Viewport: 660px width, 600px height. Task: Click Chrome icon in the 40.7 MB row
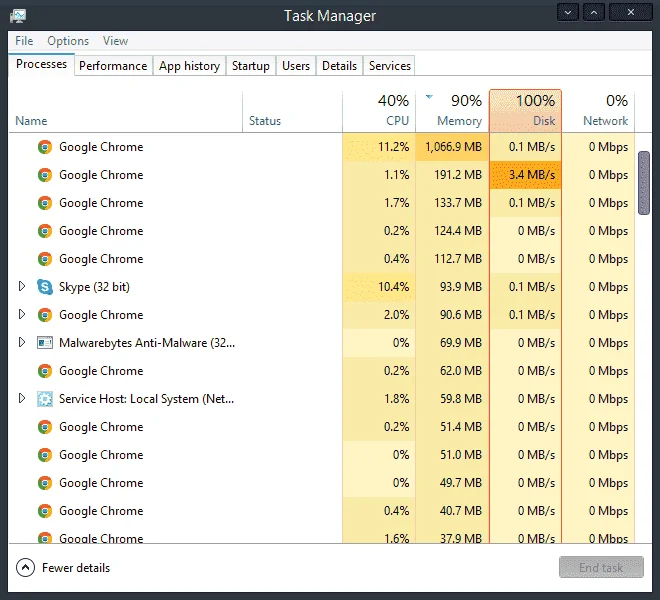pos(45,511)
